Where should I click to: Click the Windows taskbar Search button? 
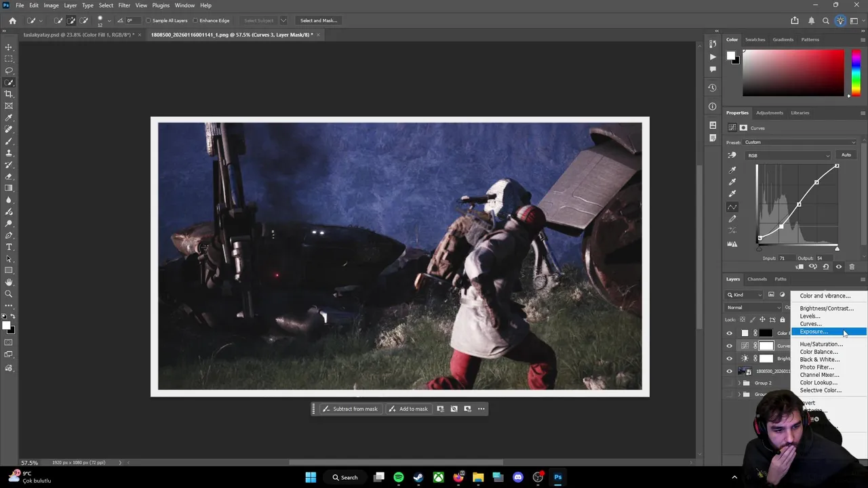(344, 477)
